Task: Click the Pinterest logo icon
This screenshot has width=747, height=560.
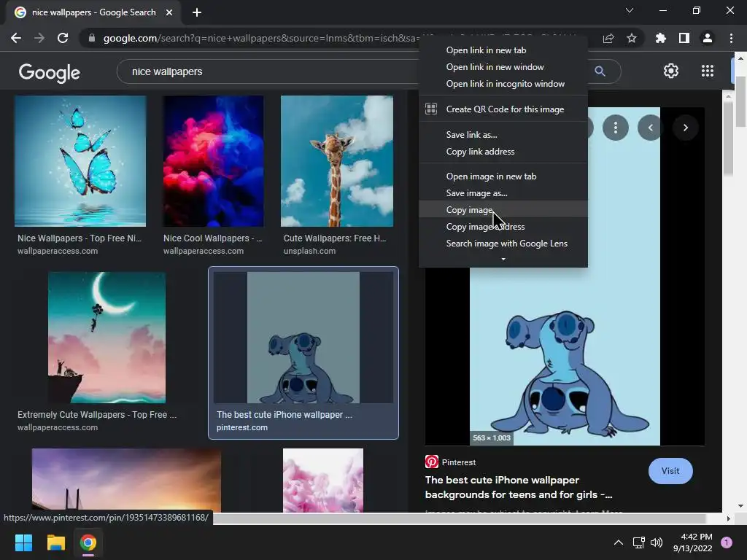Action: [x=432, y=462]
